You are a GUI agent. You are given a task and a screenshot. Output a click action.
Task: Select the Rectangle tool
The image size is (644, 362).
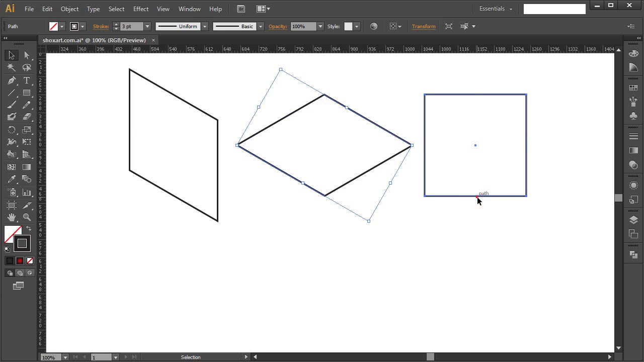[x=27, y=93]
